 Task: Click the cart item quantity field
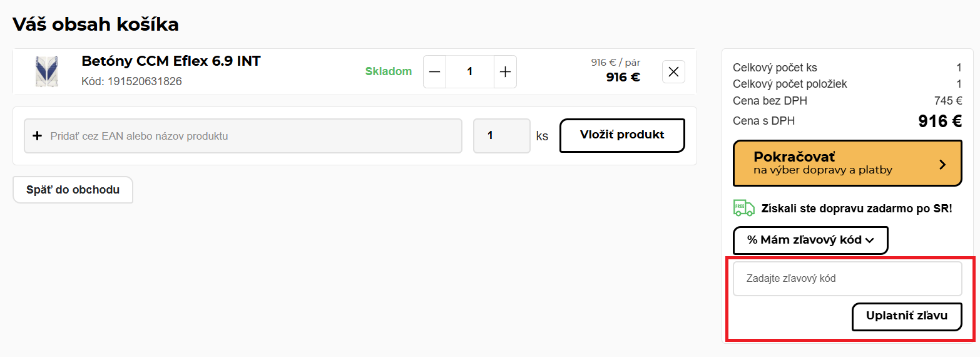(470, 72)
